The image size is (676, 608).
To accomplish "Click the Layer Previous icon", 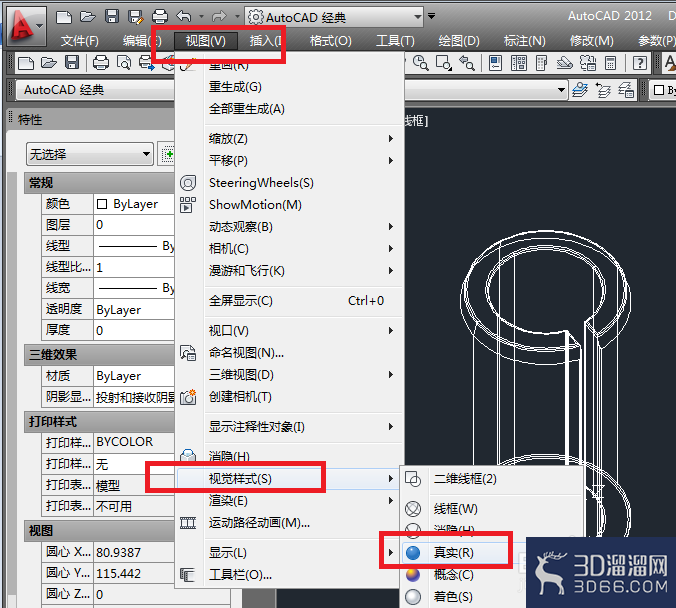I will click(603, 90).
